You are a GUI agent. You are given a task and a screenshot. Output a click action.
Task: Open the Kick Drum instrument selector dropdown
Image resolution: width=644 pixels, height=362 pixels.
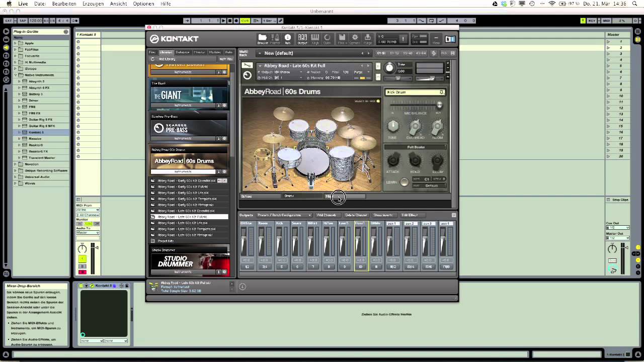click(415, 92)
